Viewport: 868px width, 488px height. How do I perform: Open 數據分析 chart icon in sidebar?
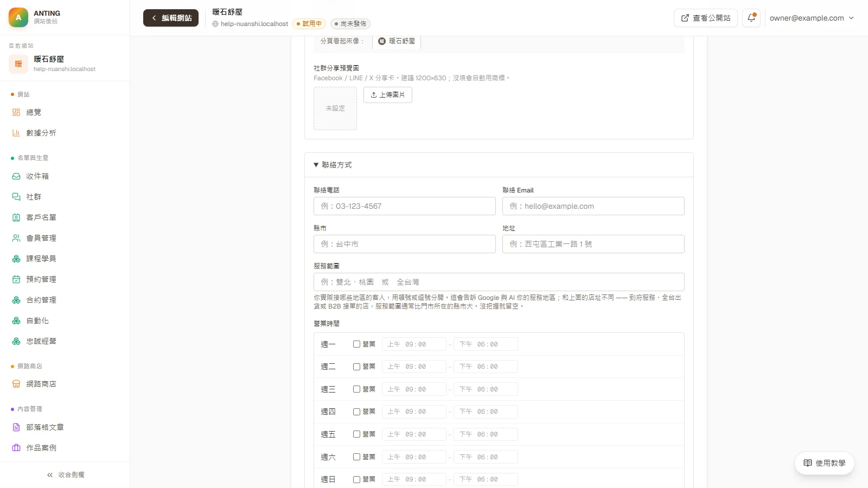click(x=16, y=133)
